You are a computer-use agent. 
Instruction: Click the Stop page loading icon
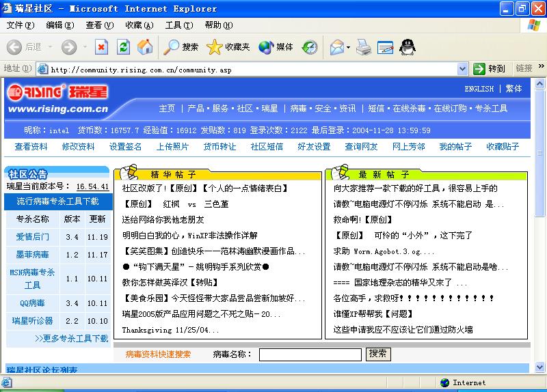pos(101,46)
